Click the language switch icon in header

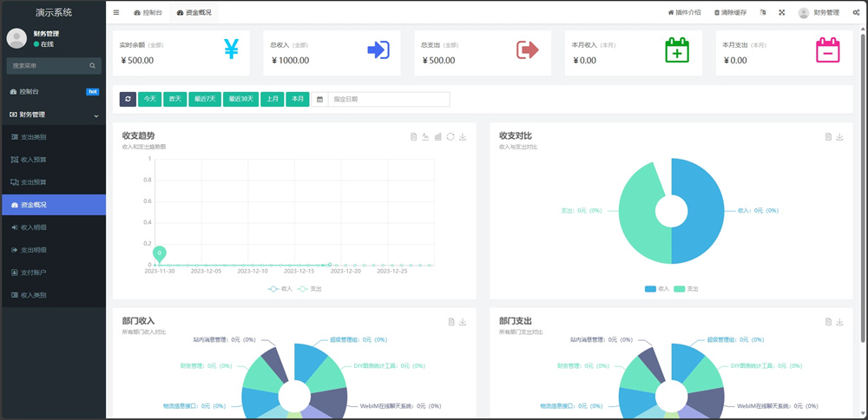763,12
